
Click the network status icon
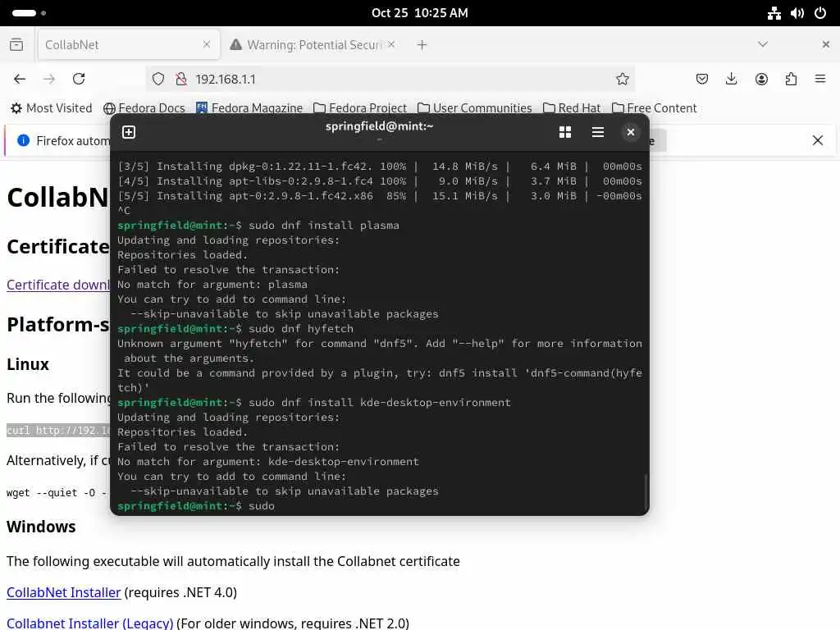pyautogui.click(x=774, y=13)
